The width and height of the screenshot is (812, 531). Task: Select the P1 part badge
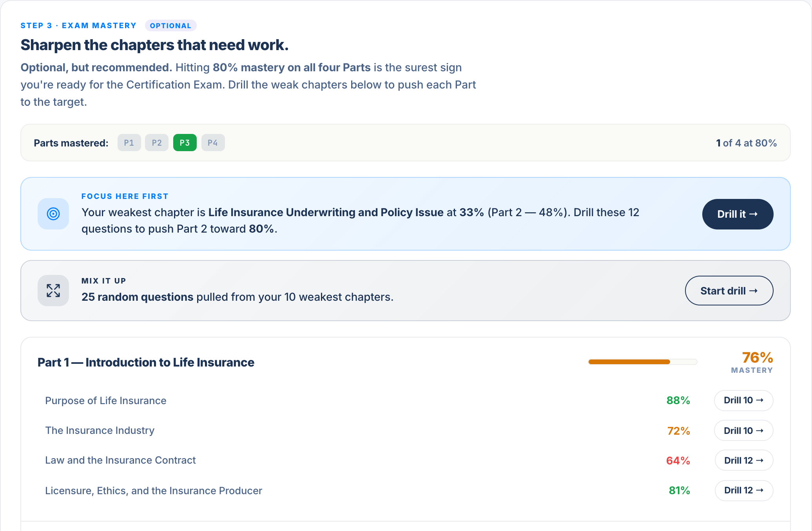coord(129,143)
